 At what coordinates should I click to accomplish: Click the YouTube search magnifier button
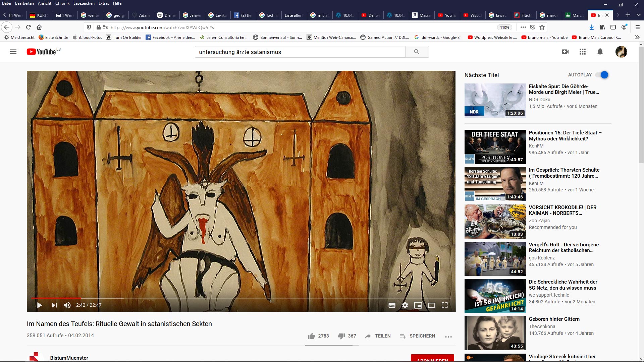[x=417, y=52]
